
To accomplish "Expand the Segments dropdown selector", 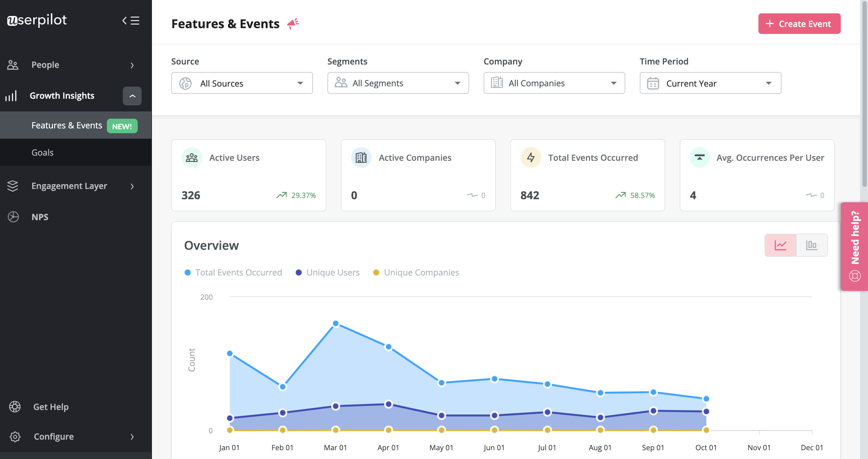I will (x=398, y=83).
